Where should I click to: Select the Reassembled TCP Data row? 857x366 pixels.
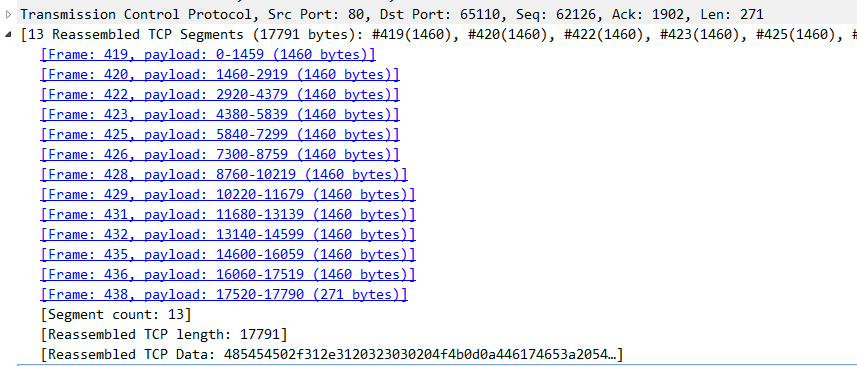tap(332, 355)
